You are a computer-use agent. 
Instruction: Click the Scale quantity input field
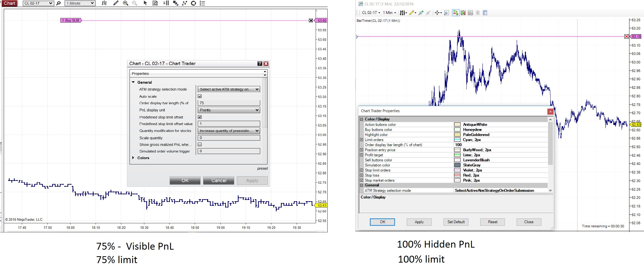(x=229, y=138)
